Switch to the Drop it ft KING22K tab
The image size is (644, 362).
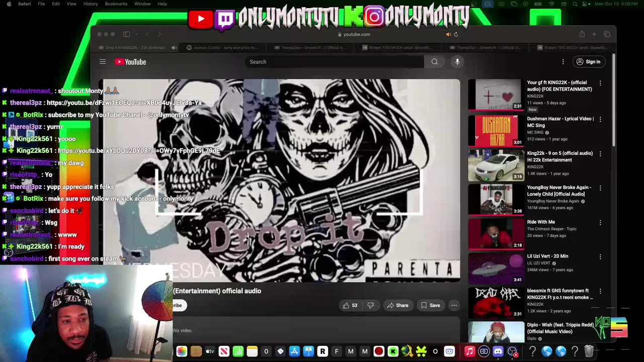(136, 48)
